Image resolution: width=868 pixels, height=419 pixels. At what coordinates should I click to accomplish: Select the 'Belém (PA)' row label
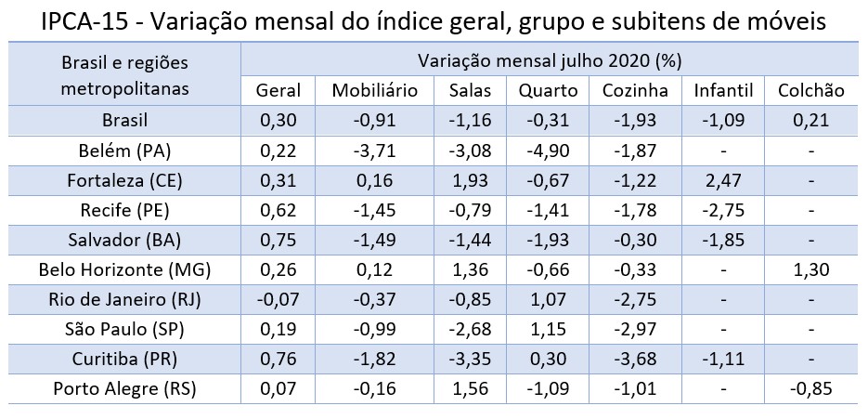click(x=125, y=150)
